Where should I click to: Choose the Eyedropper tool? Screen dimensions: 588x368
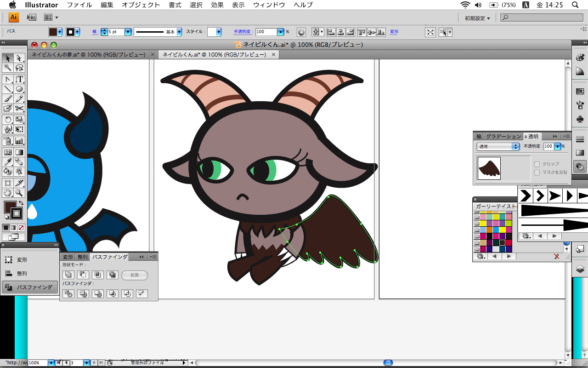pos(7,162)
